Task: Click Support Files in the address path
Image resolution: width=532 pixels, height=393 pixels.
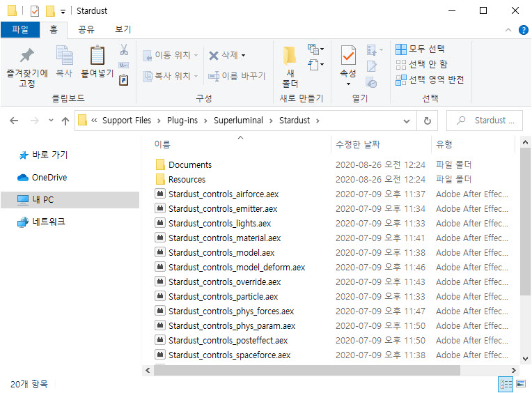Action: coord(127,121)
